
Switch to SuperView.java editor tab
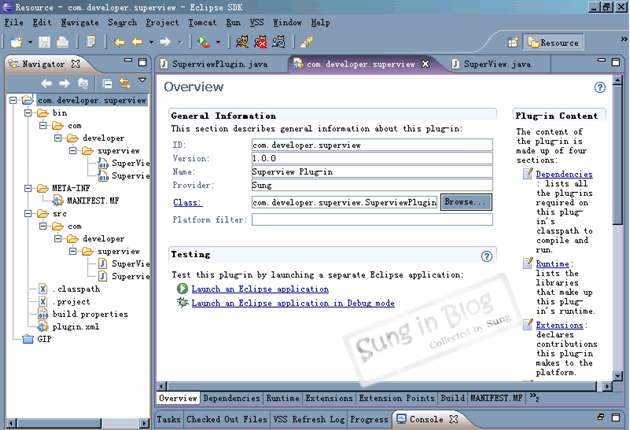pyautogui.click(x=497, y=64)
